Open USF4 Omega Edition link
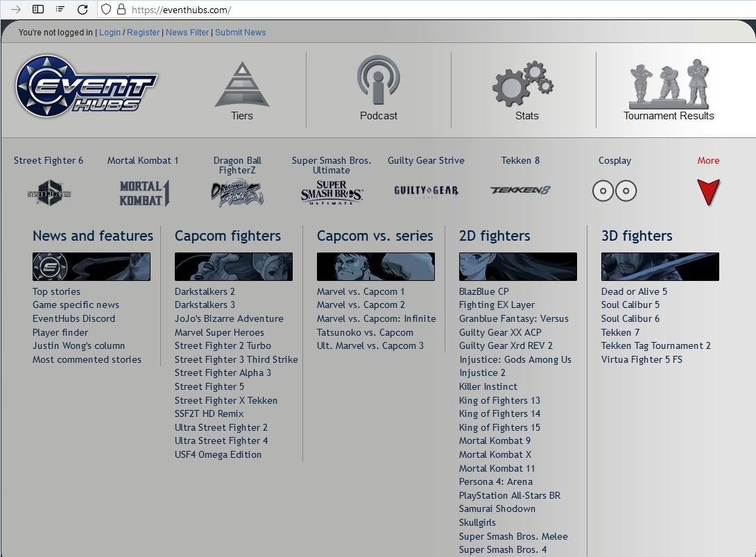The image size is (756, 557). pyautogui.click(x=218, y=455)
